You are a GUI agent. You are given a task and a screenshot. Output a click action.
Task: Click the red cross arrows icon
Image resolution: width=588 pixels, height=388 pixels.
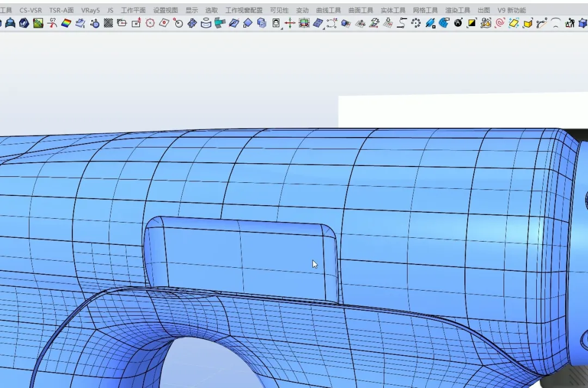290,23
